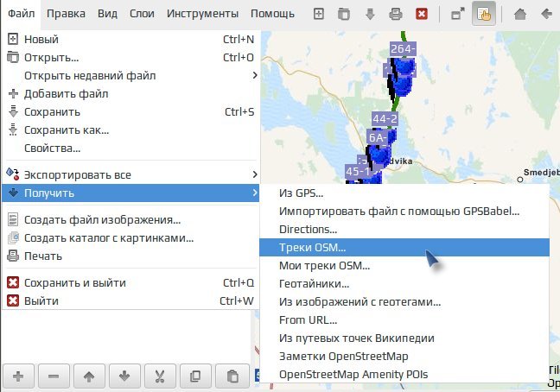Click the copy layer button
Screen dimensions: 560x392
coord(195,376)
